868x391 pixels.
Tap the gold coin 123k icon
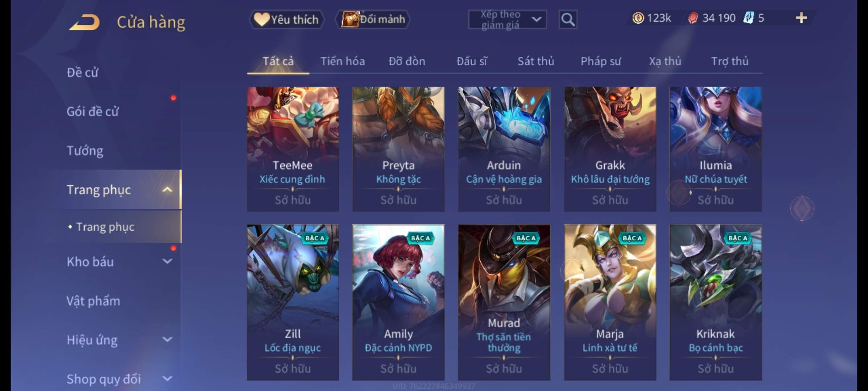(638, 18)
